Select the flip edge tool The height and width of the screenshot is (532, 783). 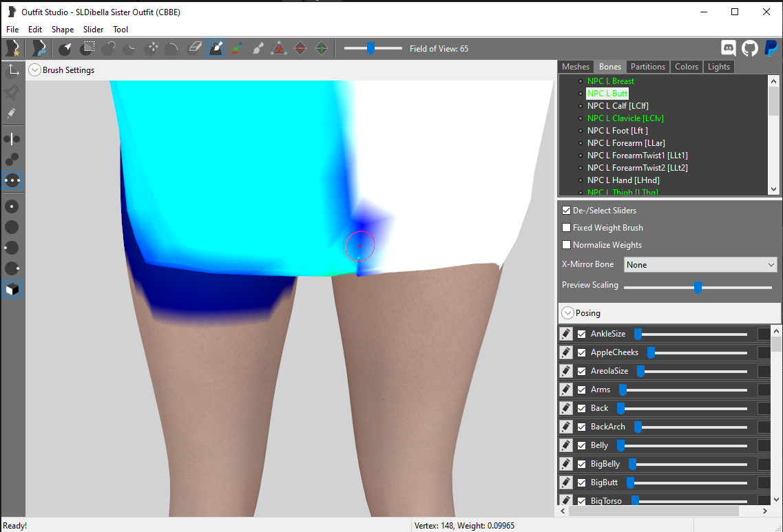(x=300, y=48)
